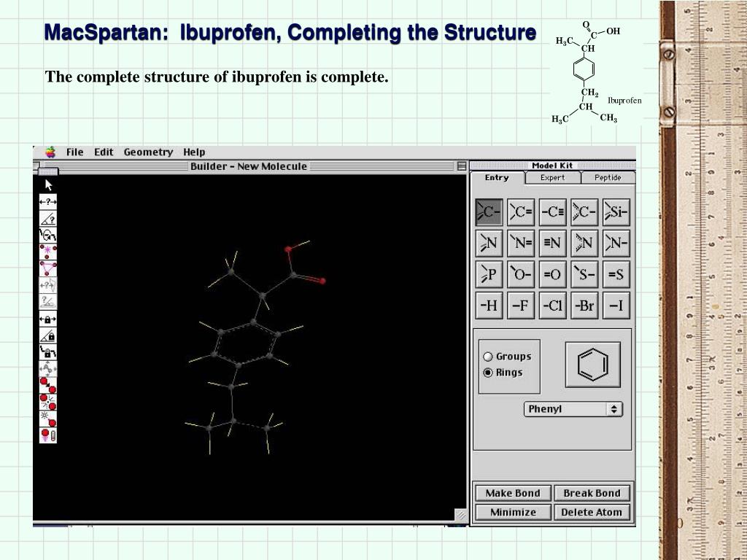Select the sp3 carbon fragment
The width and height of the screenshot is (747, 560).
click(x=489, y=212)
